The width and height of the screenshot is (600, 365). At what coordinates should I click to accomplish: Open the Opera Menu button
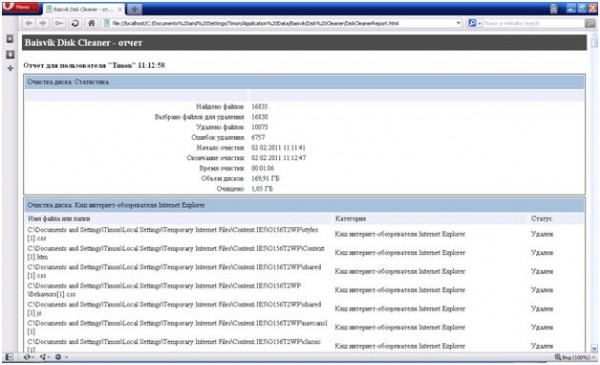20,7
